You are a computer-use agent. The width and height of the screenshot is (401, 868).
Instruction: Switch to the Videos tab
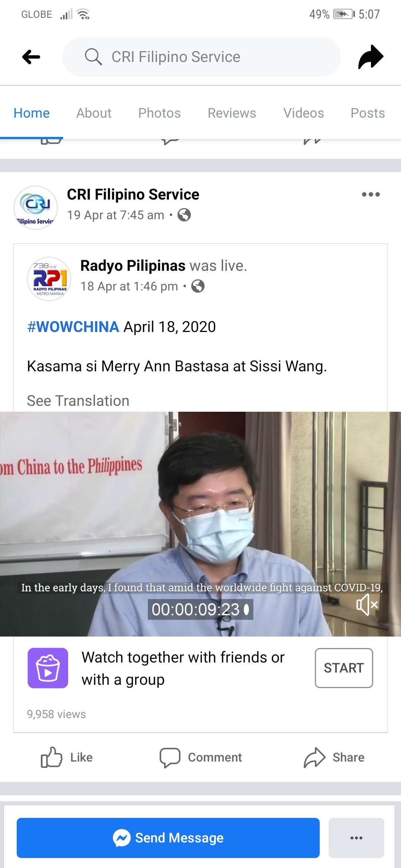click(x=304, y=113)
